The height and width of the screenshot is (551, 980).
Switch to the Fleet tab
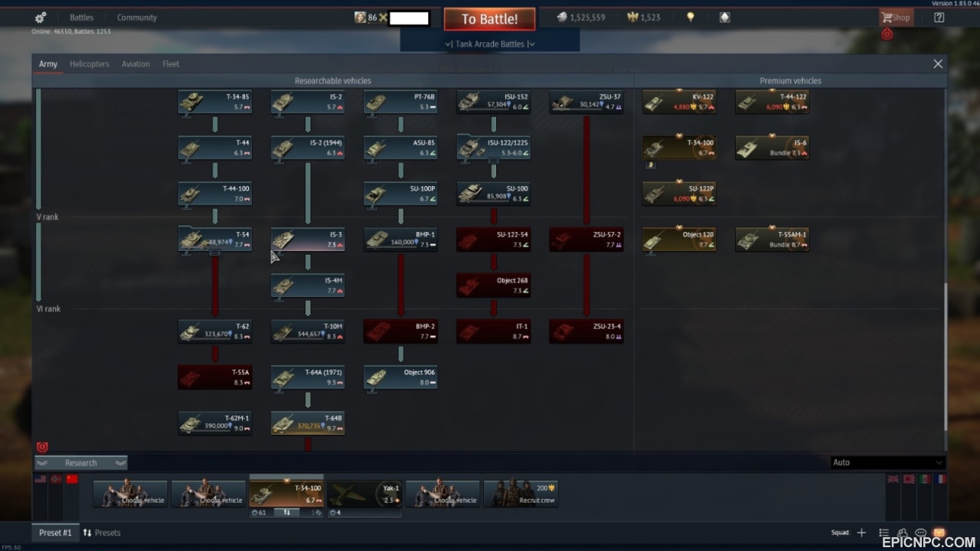pos(171,64)
